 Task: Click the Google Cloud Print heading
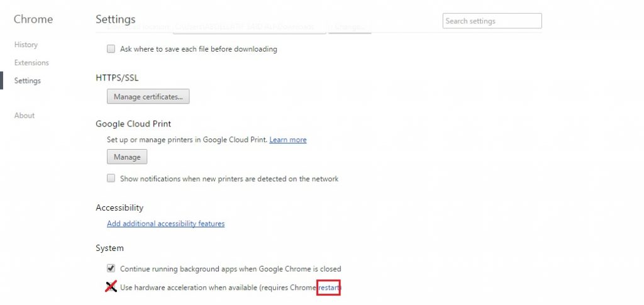[133, 123]
